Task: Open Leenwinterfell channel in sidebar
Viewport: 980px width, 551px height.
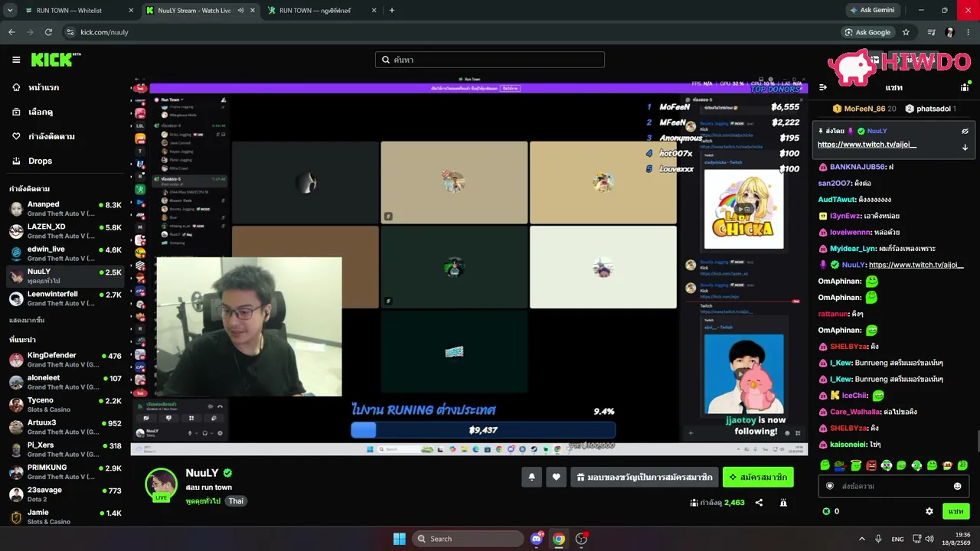Action: pyautogui.click(x=65, y=298)
